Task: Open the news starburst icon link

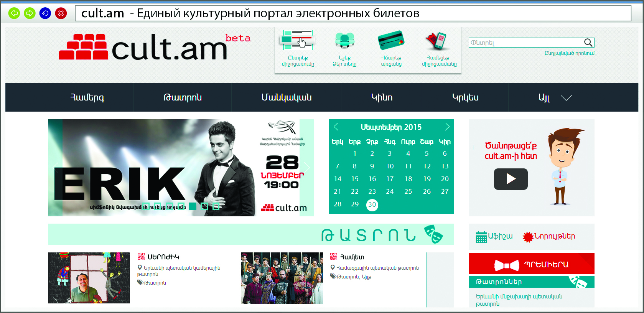Action: pos(528,237)
